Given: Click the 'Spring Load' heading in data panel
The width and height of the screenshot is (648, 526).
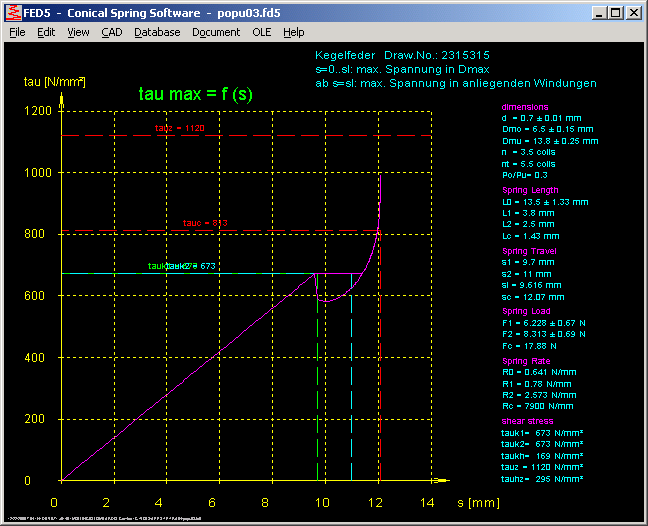Looking at the screenshot, I should [526, 312].
